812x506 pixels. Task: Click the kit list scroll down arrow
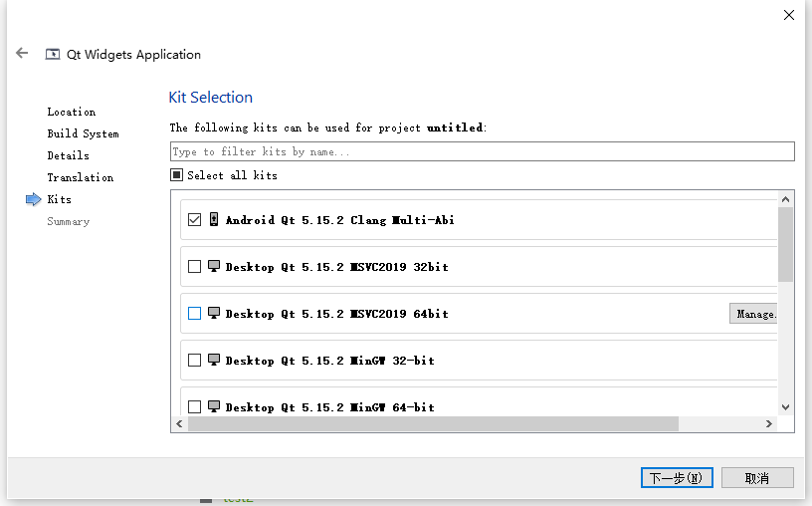pos(785,407)
